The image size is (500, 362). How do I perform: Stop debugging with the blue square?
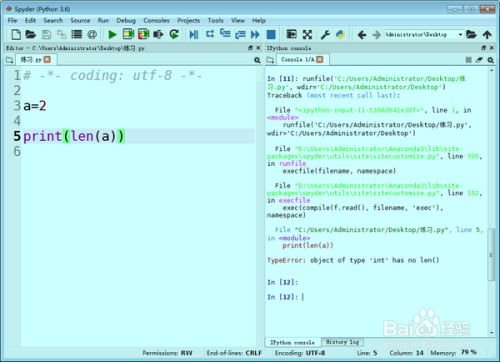[271, 34]
